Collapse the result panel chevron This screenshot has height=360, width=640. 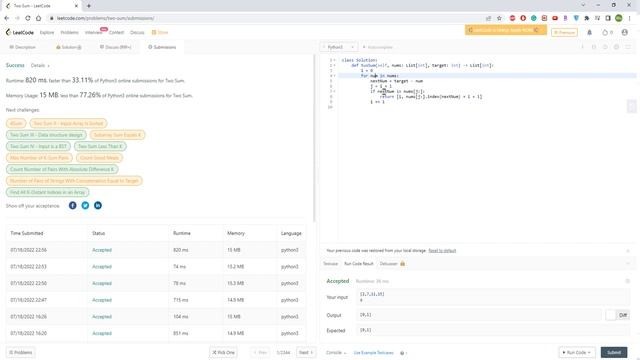pos(628,263)
